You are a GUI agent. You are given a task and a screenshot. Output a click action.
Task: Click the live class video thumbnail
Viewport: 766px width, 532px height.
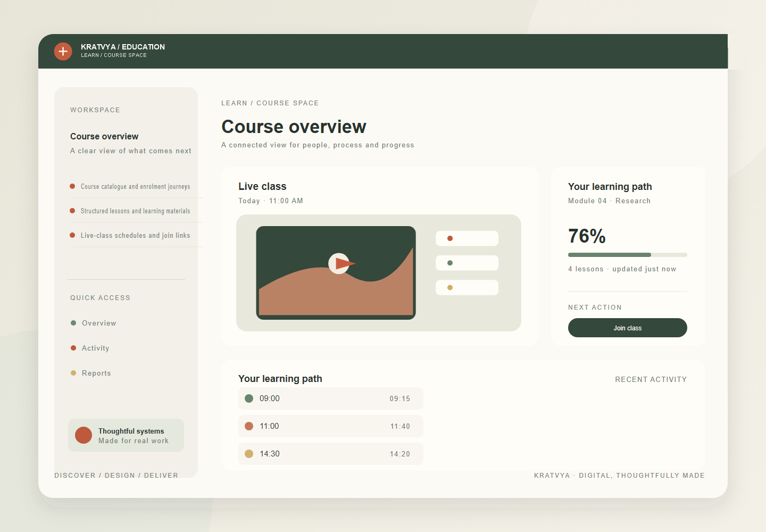336,273
